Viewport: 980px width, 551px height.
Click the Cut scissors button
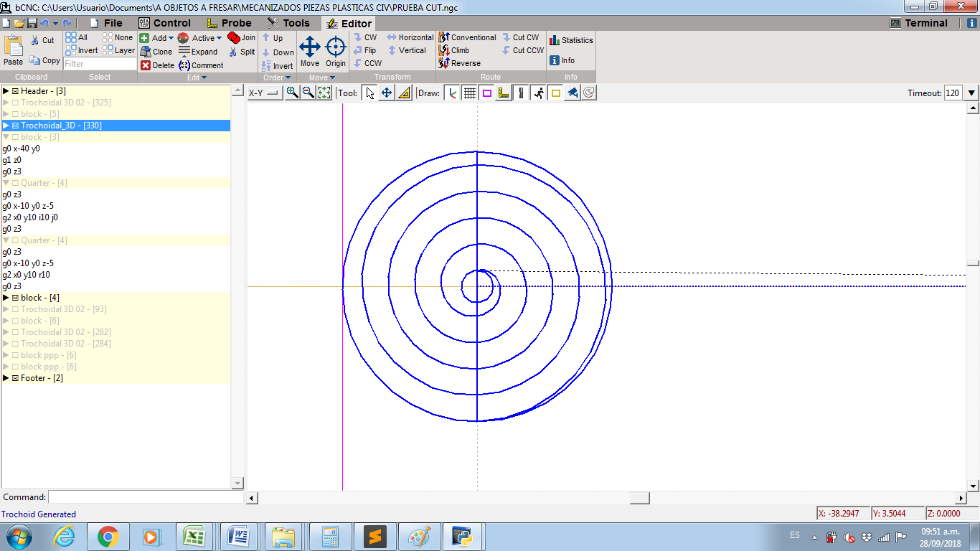(42, 40)
